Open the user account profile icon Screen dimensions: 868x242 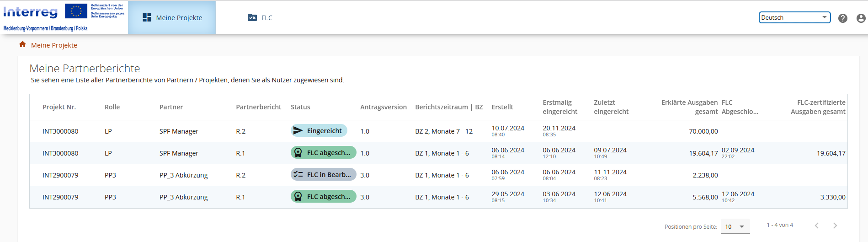(x=861, y=18)
